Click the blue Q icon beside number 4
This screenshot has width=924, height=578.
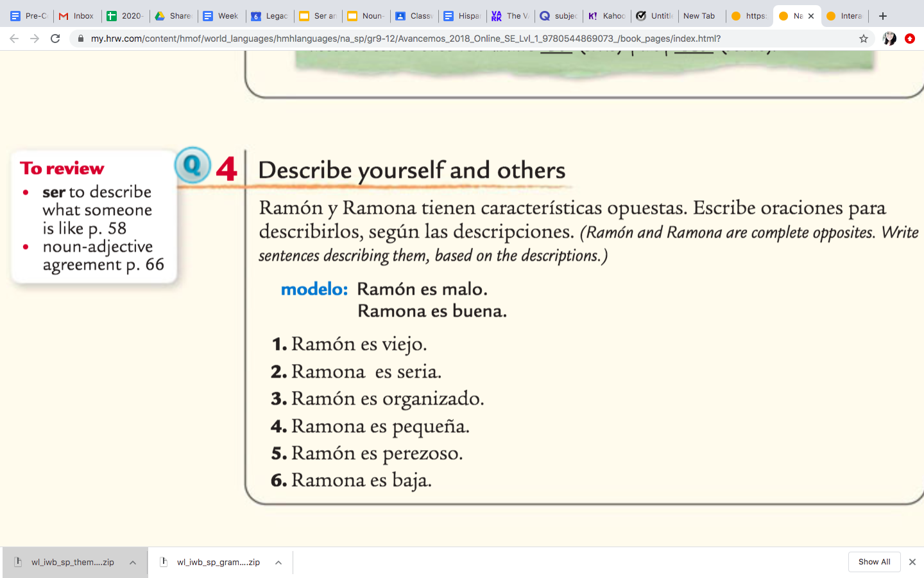(x=193, y=165)
